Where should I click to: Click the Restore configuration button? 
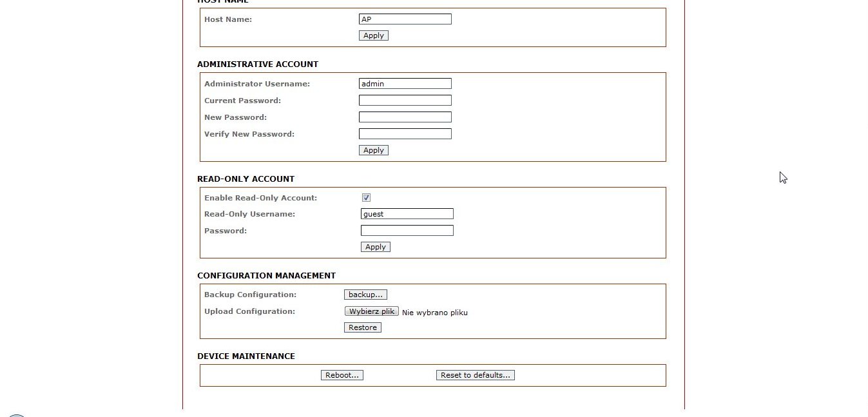click(x=363, y=327)
